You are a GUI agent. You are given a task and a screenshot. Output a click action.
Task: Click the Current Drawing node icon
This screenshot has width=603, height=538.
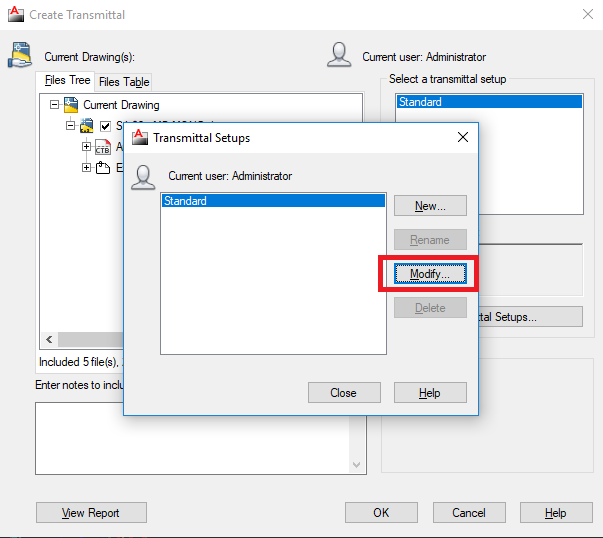point(70,105)
